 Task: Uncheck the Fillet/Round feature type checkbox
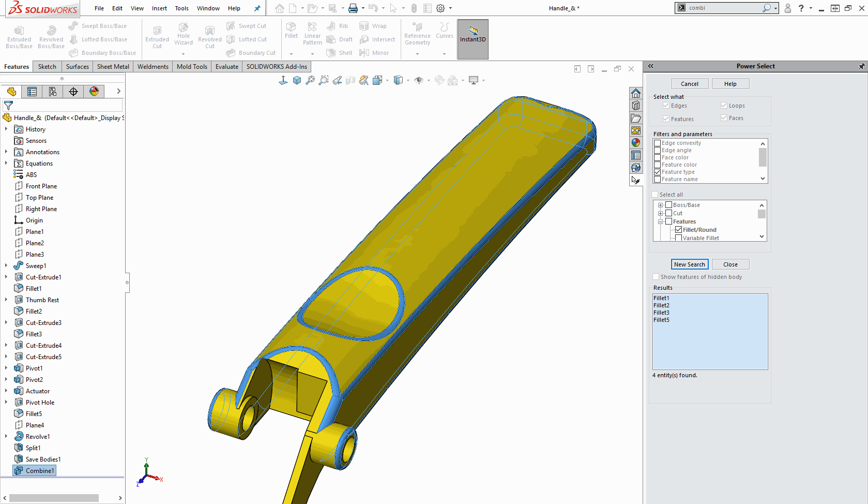[679, 230]
